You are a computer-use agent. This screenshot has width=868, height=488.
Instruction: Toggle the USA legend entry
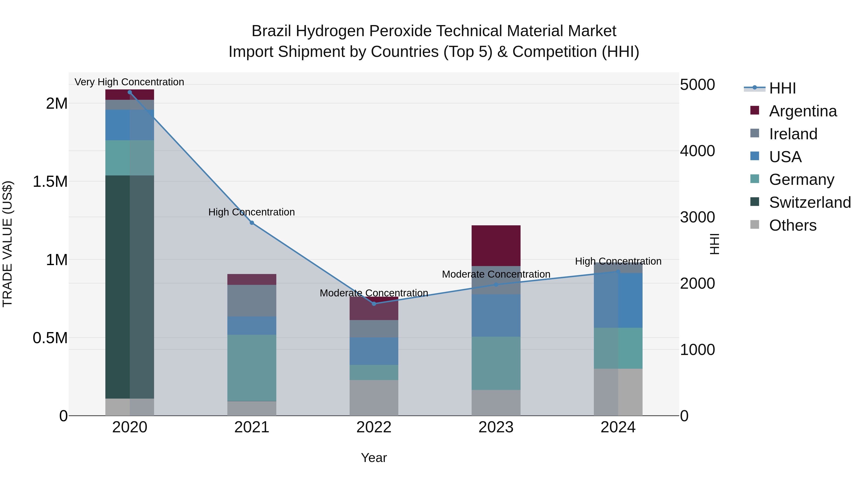click(x=776, y=157)
